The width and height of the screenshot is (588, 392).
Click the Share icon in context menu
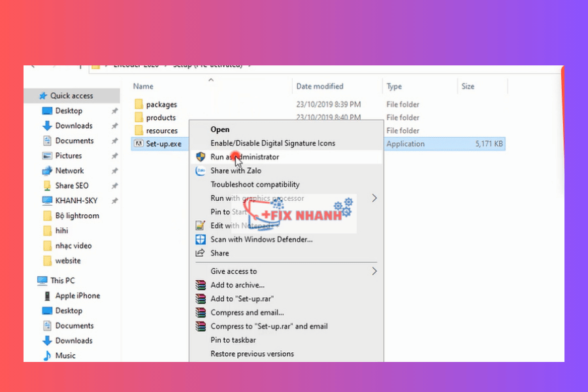[201, 253]
